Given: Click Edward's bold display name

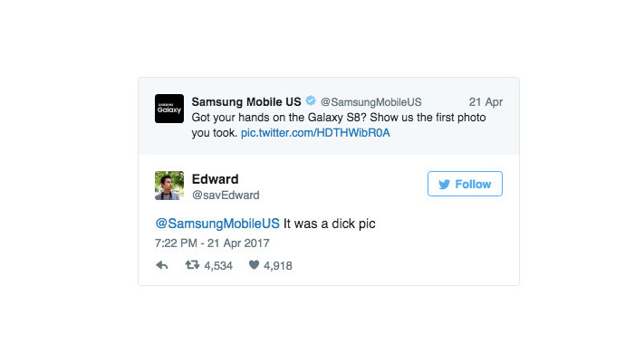Looking at the screenshot, I should click(216, 179).
